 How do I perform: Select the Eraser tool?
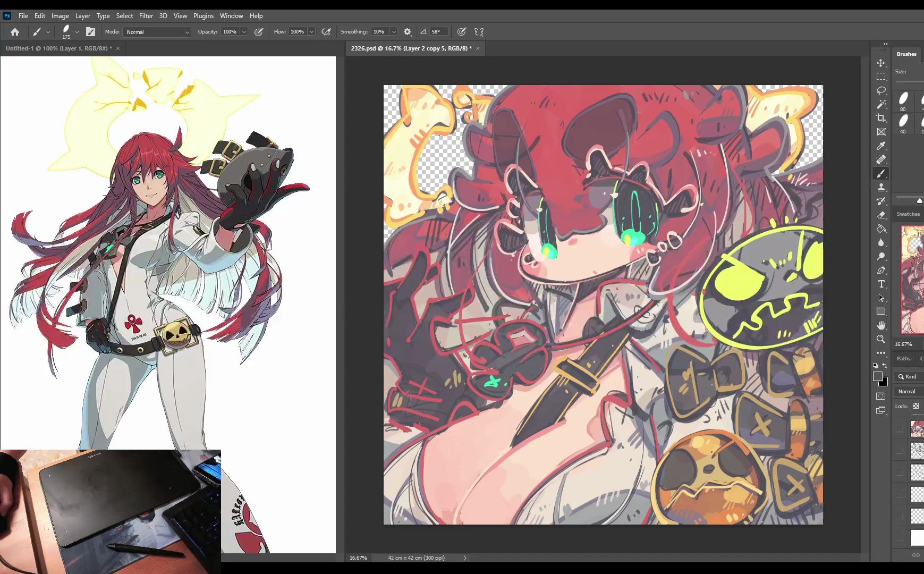881,215
